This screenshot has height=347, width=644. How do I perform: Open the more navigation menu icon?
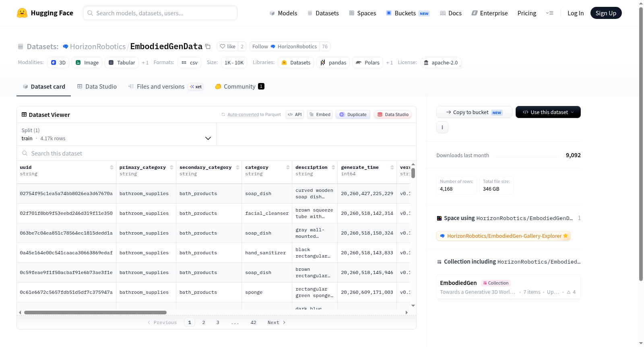(x=549, y=13)
